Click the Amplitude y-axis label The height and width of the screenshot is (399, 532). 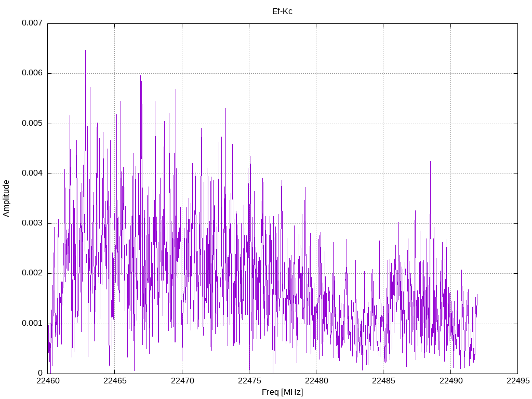coord(6,198)
